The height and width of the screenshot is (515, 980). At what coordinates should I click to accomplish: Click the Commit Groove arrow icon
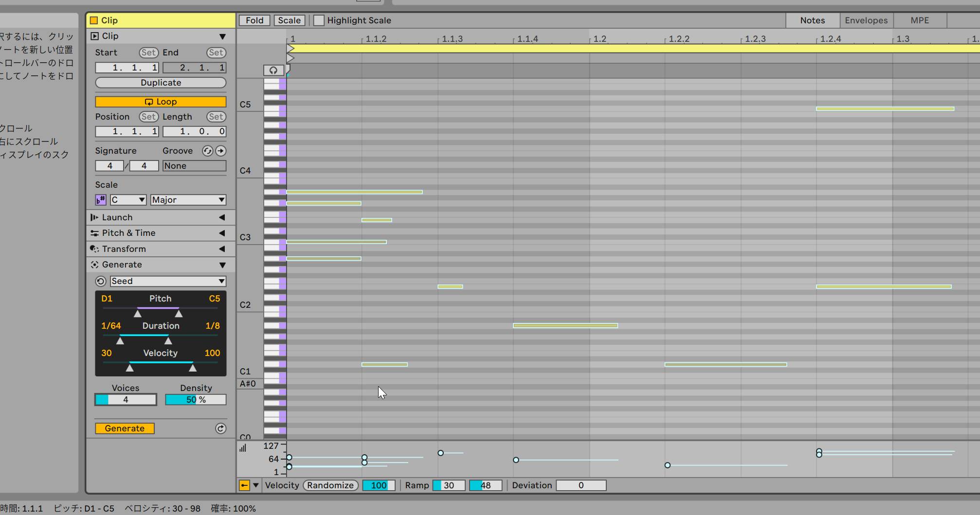coord(221,151)
